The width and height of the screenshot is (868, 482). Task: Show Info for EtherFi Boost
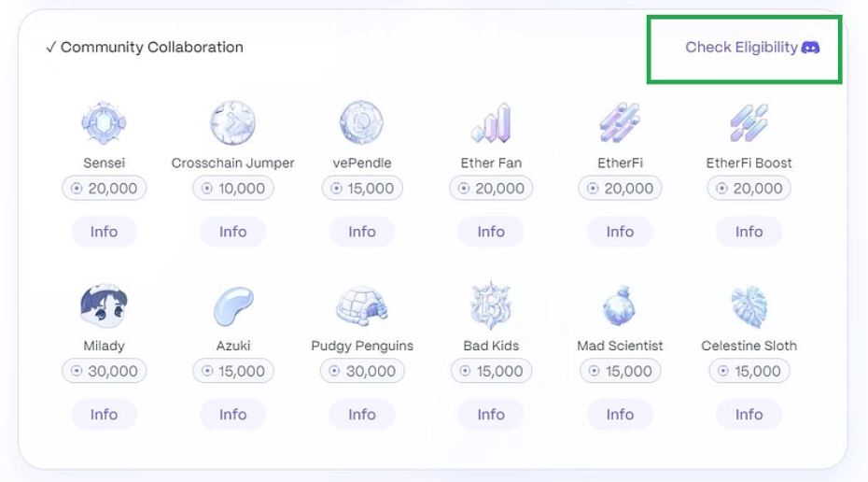click(x=749, y=232)
